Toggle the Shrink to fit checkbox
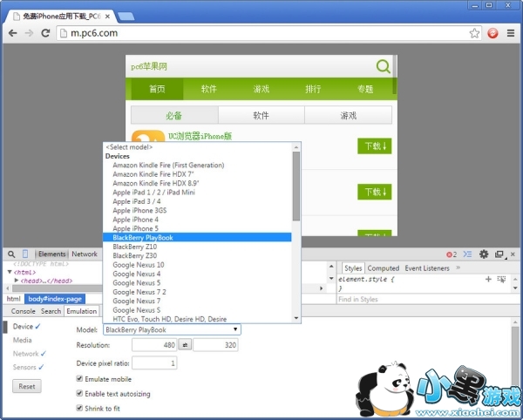This screenshot has width=523, height=420. pos(79,408)
